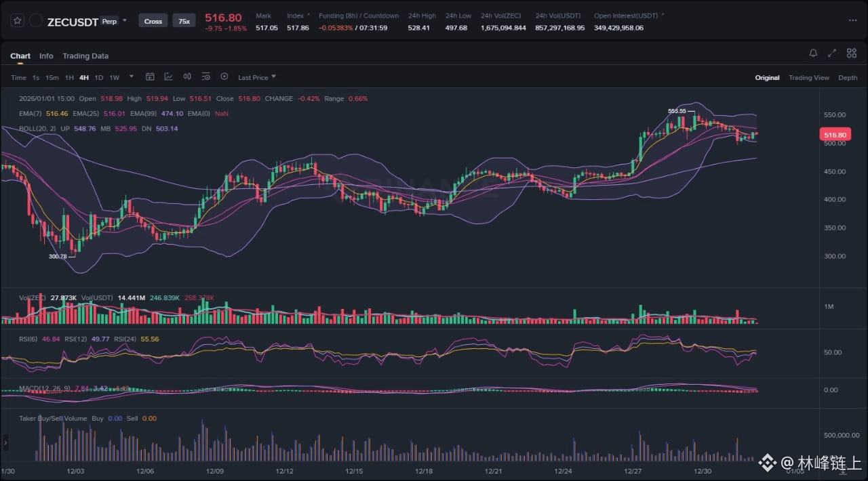This screenshot has height=481, width=868.
Task: Click the Funding (8h) / Countdown label
Action: coord(359,16)
